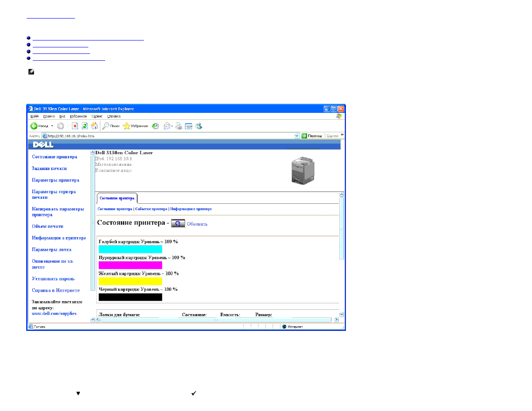The image size is (532, 411).
Task: Select the Состояние принтера tab
Action: click(117, 198)
